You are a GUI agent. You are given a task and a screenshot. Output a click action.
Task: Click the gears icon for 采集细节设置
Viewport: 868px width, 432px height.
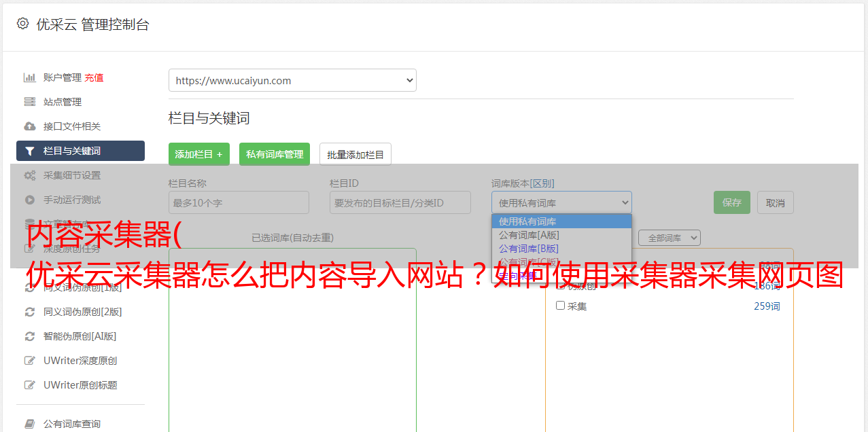(x=30, y=175)
